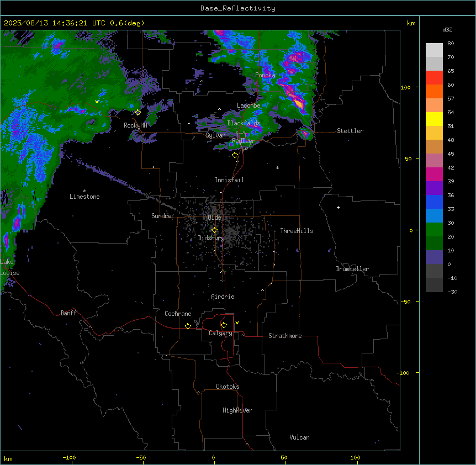Click the RedDeer label
476x465 pixels.
tap(244, 141)
